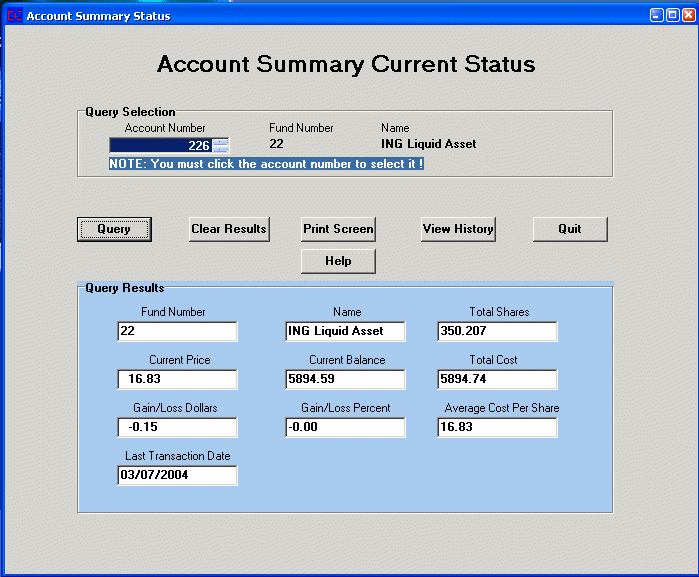Click the Total Cost field 5894.74
699x577 pixels.
click(498, 379)
